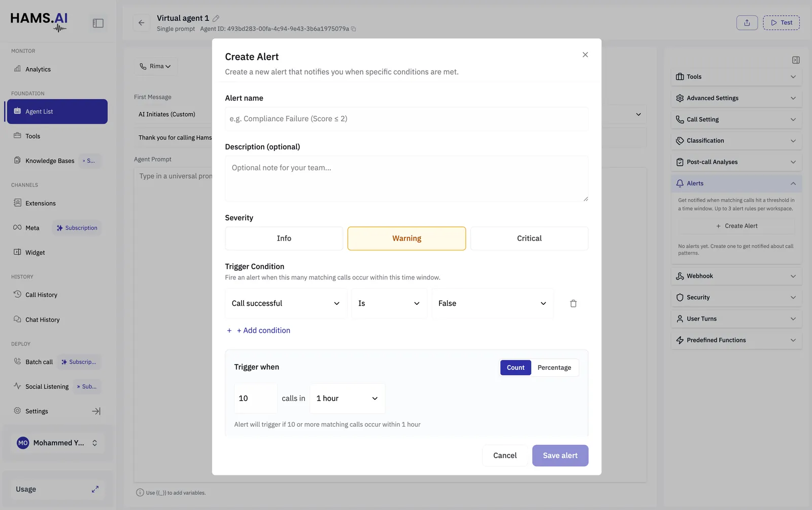Open Knowledge Bases in sidebar

coord(50,161)
